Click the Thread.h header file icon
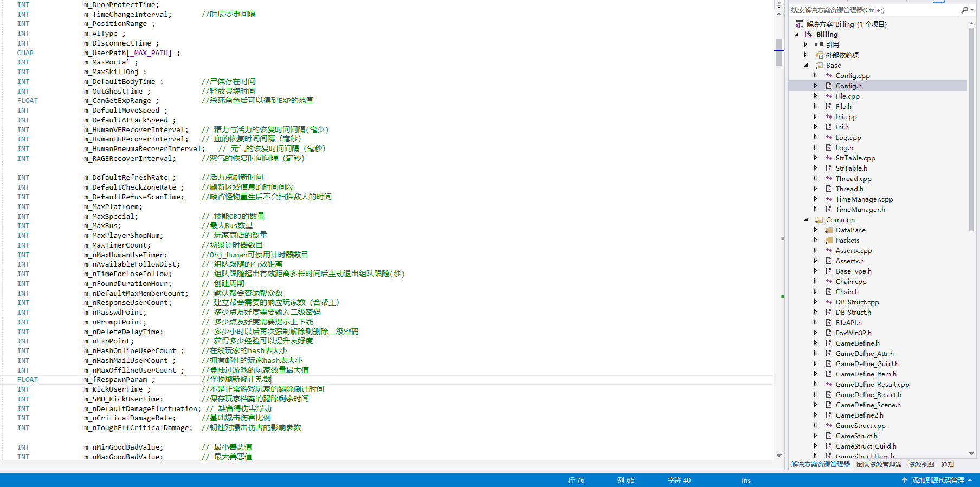The height and width of the screenshot is (487, 980). pyautogui.click(x=829, y=189)
